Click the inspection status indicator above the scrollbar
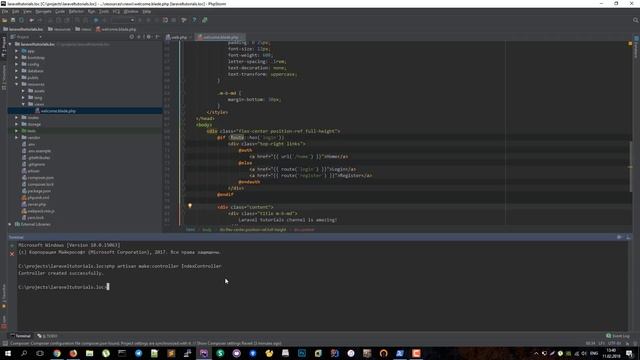Image resolution: width=640 pixels, height=360 pixels. pyautogui.click(x=630, y=43)
